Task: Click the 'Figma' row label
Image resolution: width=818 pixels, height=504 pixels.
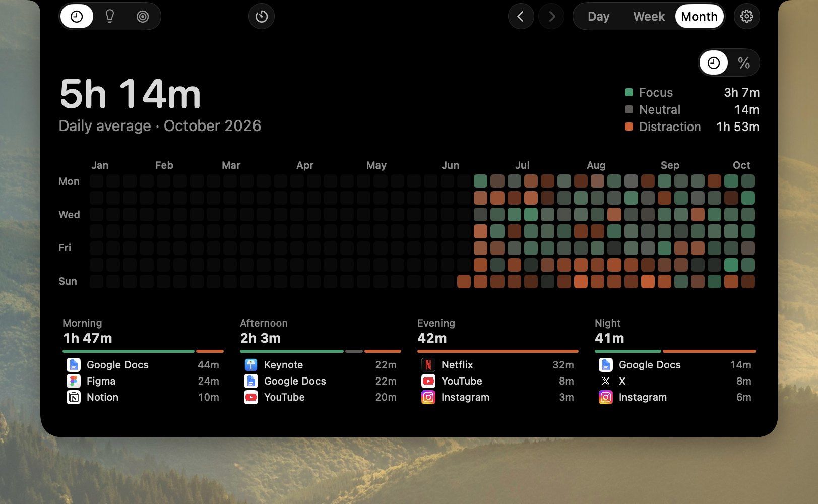Action: click(101, 381)
